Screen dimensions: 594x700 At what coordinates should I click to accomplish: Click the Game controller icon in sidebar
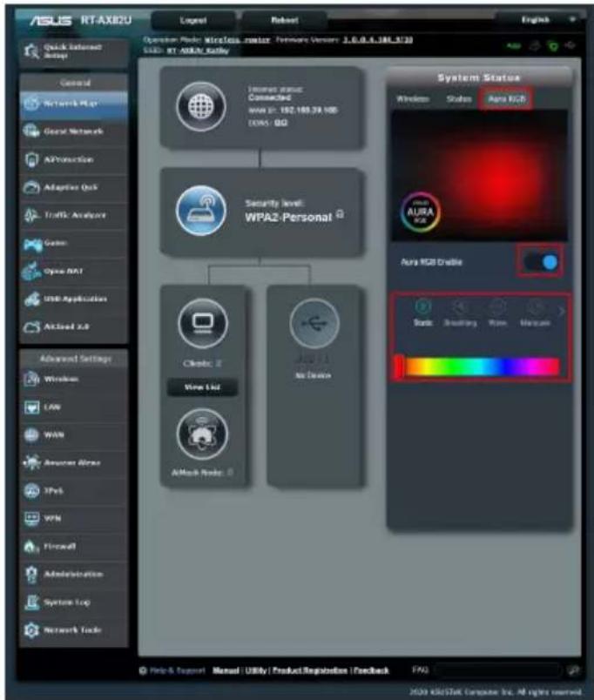[x=32, y=244]
